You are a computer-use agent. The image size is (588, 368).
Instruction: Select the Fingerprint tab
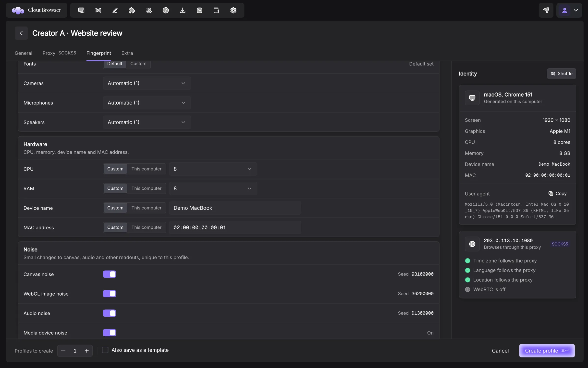(x=99, y=53)
